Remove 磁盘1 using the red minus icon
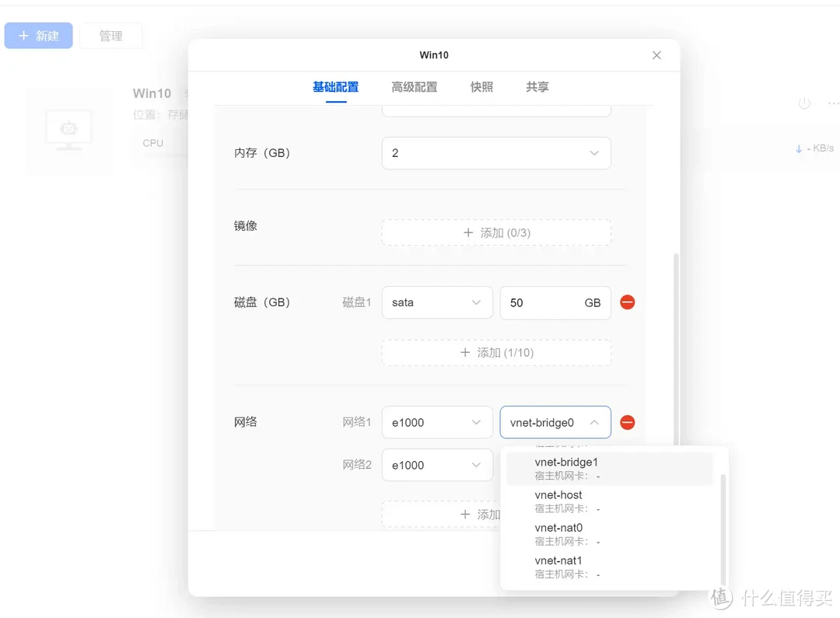The height and width of the screenshot is (618, 840). point(627,302)
